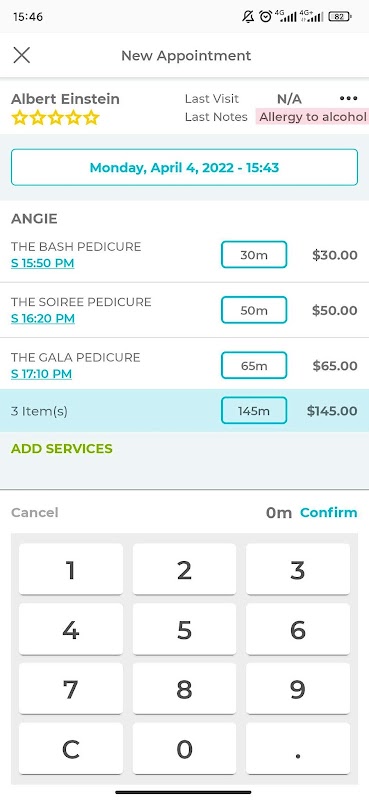Tap ADD SERVICES

click(x=62, y=449)
